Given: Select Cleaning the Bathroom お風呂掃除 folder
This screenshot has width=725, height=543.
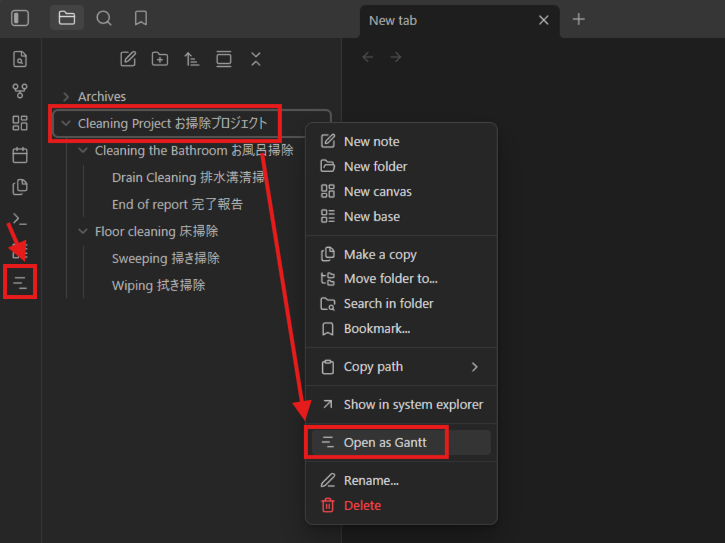Looking at the screenshot, I should [194, 150].
